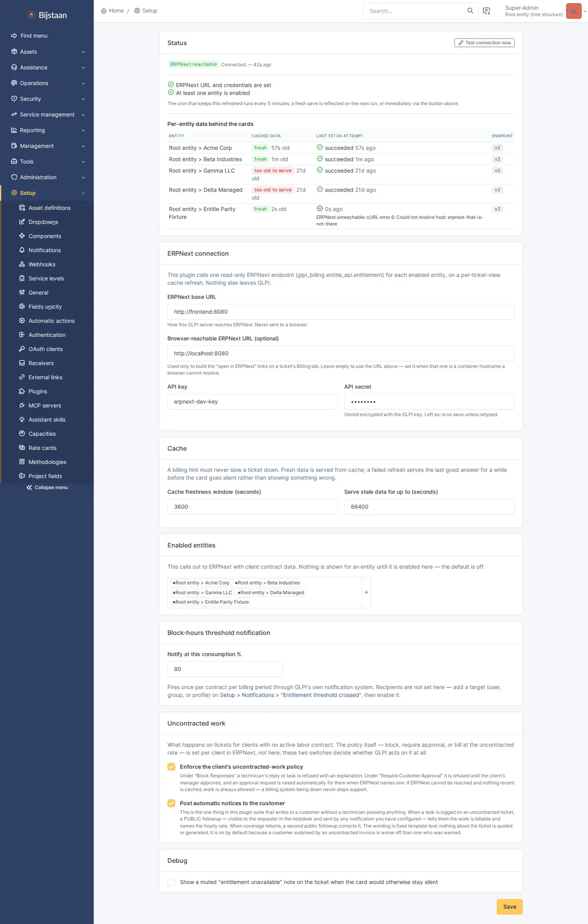Click the API secret field
The height and width of the screenshot is (924, 588).
pos(429,402)
